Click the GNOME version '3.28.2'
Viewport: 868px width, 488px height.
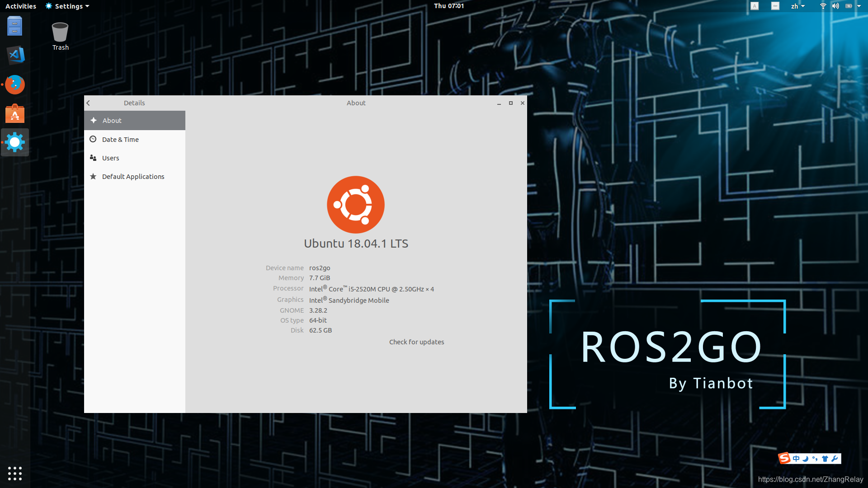(318, 310)
